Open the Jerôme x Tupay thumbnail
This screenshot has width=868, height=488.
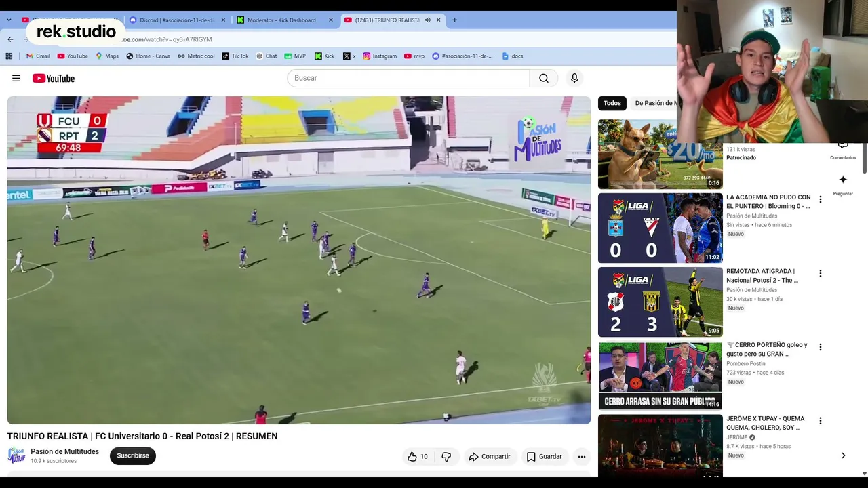tap(660, 446)
